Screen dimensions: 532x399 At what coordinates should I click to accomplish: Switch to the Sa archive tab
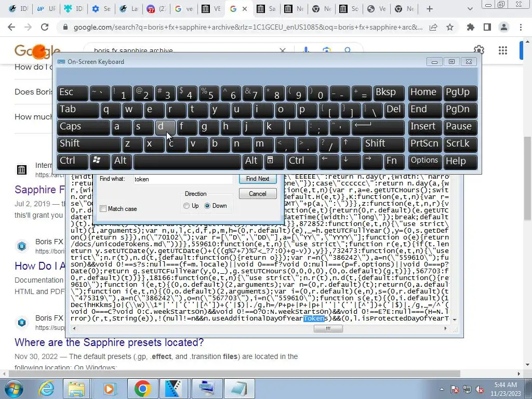click(266, 9)
